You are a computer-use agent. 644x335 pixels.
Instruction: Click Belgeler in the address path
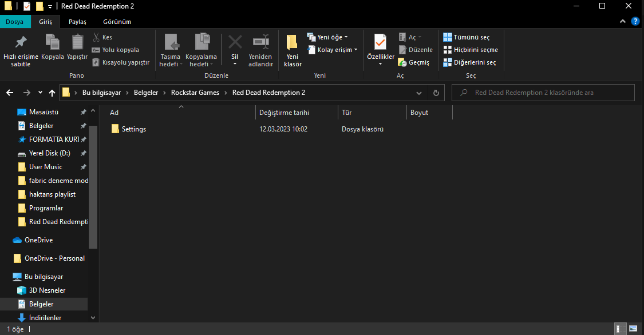pyautogui.click(x=146, y=93)
